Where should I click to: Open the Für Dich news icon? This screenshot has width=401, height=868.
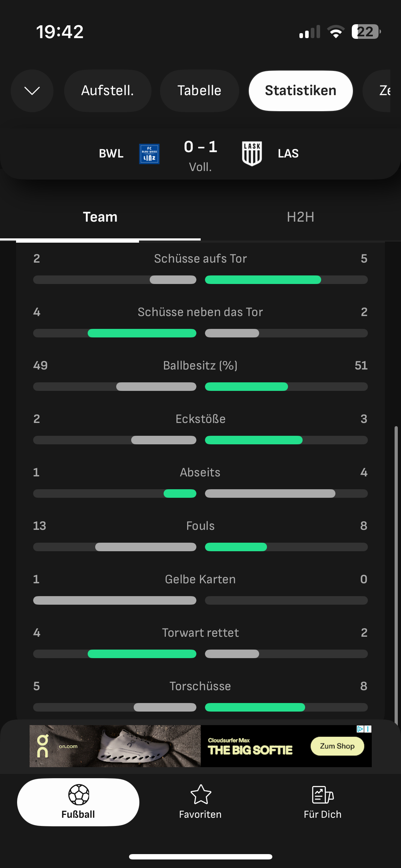(323, 795)
